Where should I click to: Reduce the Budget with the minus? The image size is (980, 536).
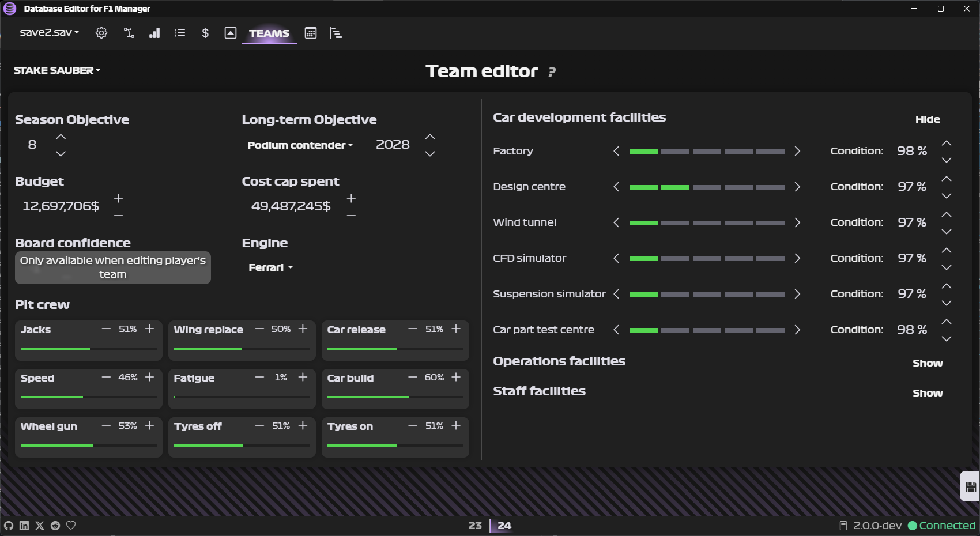pyautogui.click(x=118, y=216)
